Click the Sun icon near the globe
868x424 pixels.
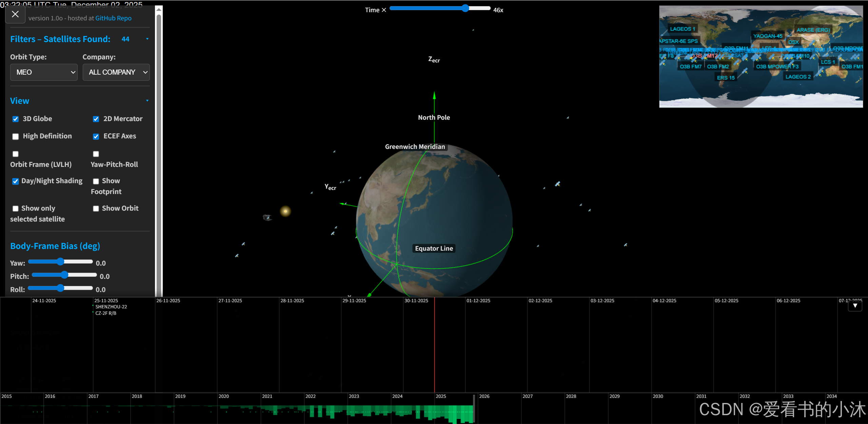coord(285,211)
